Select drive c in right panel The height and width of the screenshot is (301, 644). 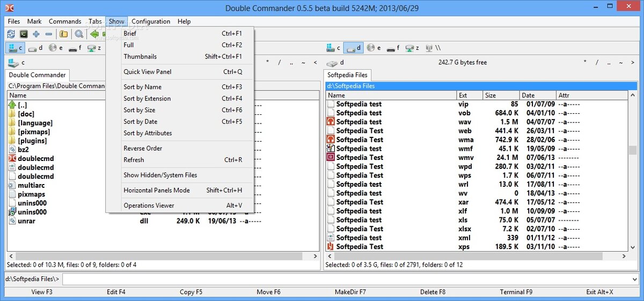point(333,48)
